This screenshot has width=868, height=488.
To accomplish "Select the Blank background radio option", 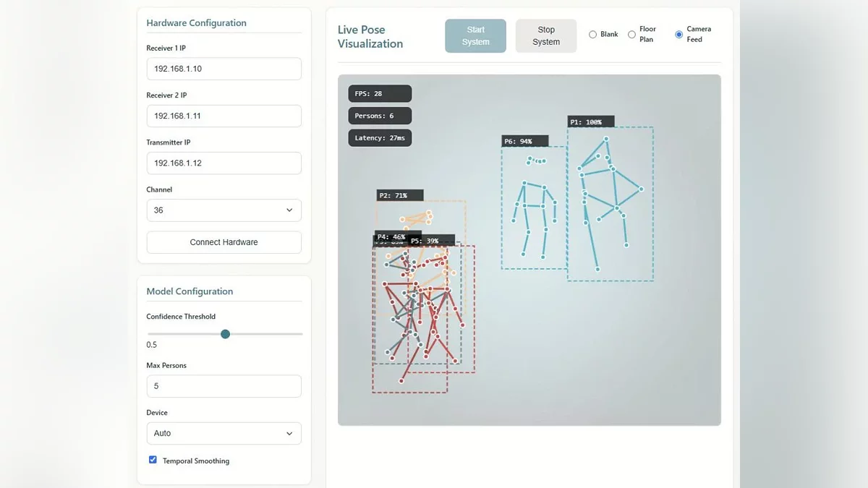I will click(x=593, y=35).
